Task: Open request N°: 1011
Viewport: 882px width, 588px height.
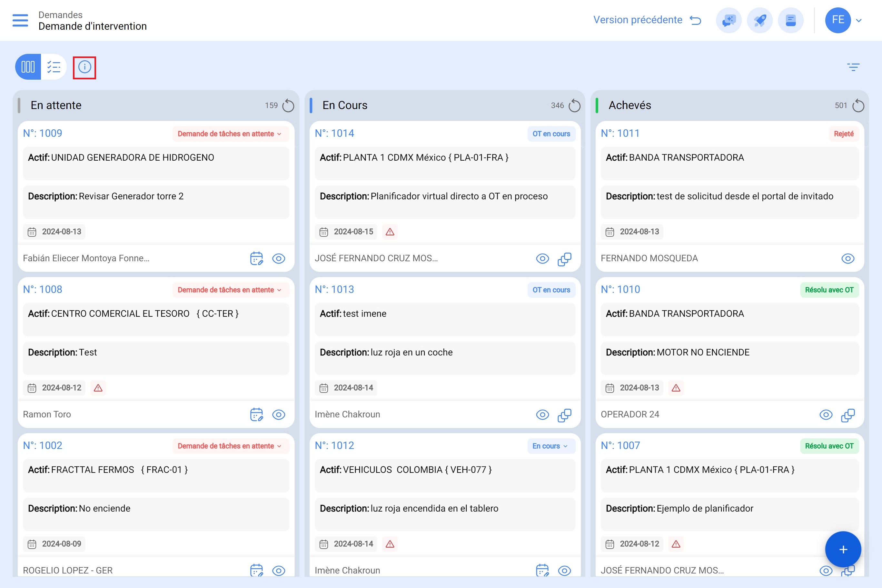Action: (x=620, y=134)
